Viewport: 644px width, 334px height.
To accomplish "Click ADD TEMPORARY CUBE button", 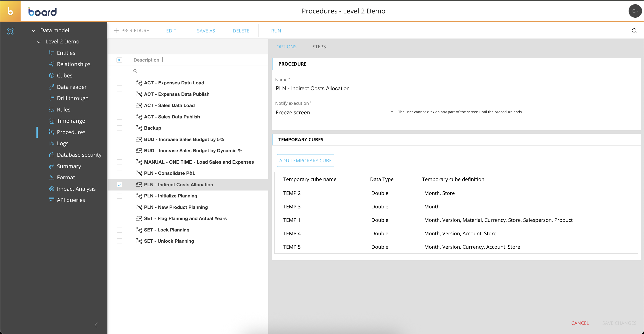I will 305,160.
